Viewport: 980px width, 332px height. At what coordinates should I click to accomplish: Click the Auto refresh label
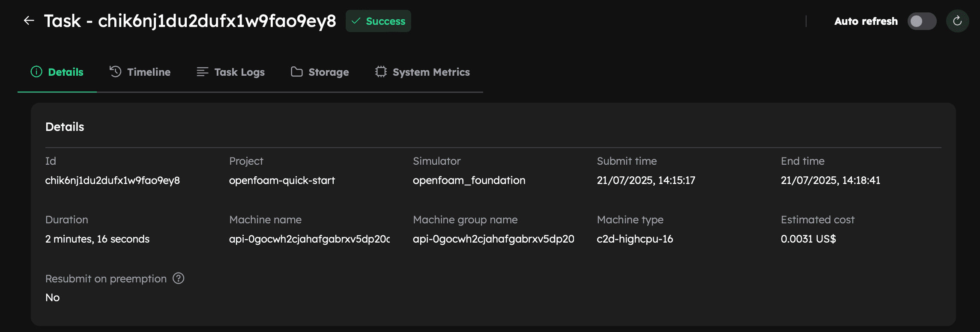tap(866, 21)
